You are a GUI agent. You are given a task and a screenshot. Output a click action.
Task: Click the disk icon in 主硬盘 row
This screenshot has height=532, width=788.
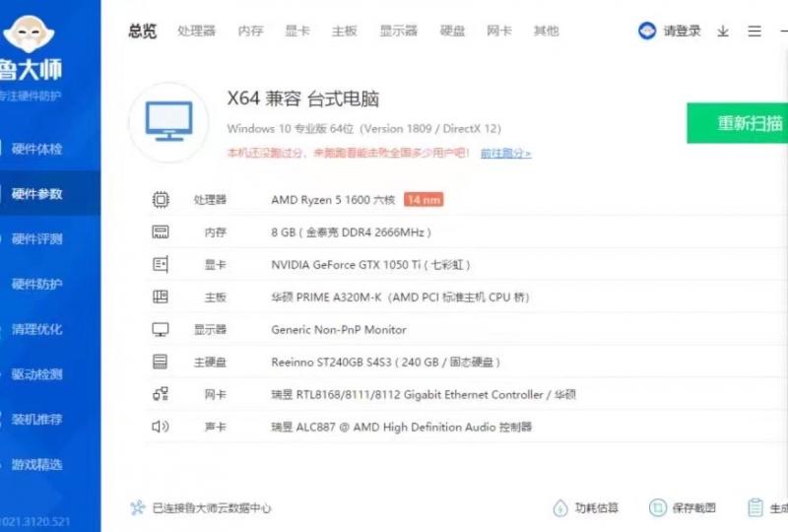(161, 362)
